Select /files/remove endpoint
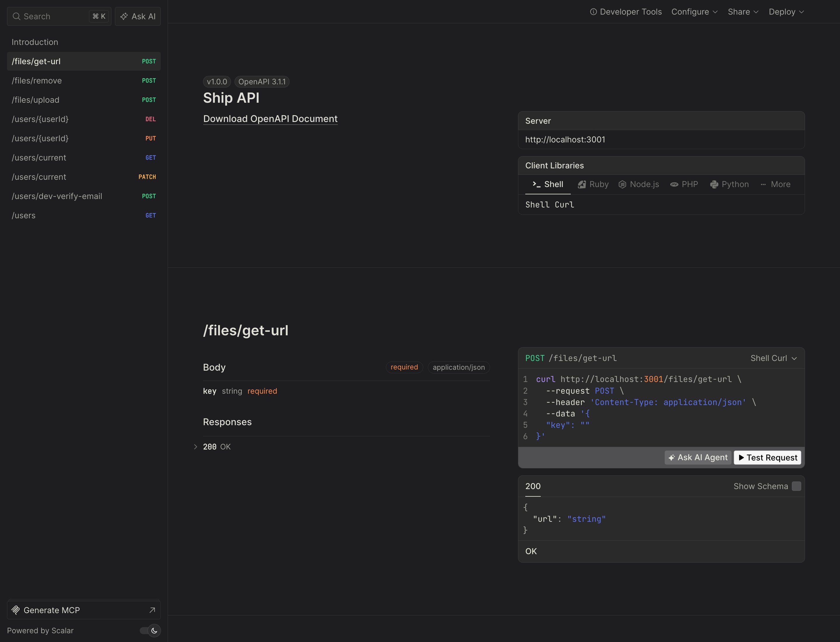Image resolution: width=840 pixels, height=642 pixels. (x=84, y=81)
